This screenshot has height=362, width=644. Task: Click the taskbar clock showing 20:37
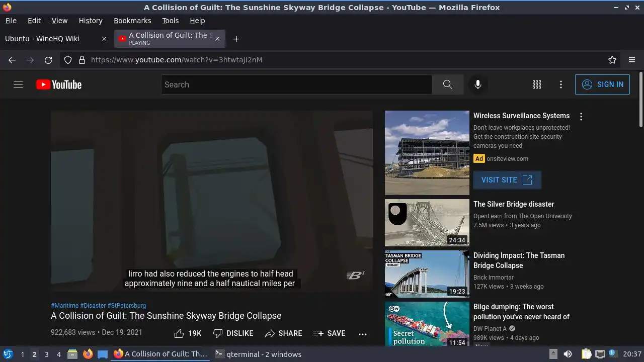[632, 354]
